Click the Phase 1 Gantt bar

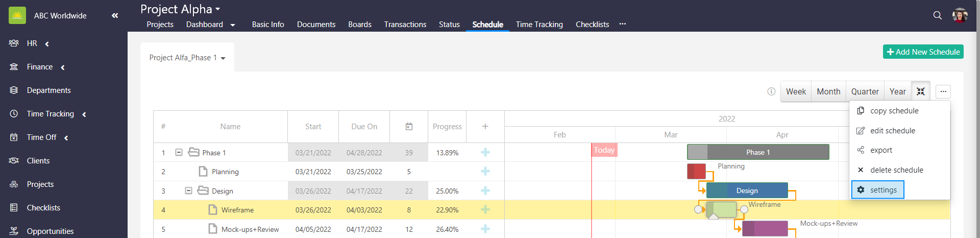pyautogui.click(x=758, y=152)
